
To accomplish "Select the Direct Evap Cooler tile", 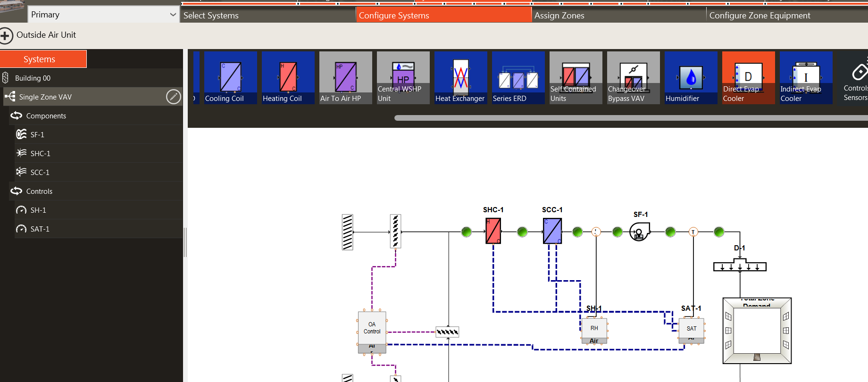I will (x=749, y=78).
